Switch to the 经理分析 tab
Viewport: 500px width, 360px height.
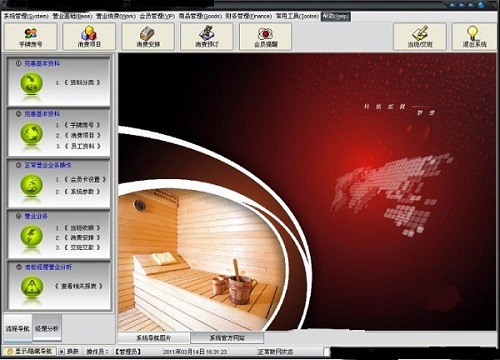pyautogui.click(x=47, y=328)
